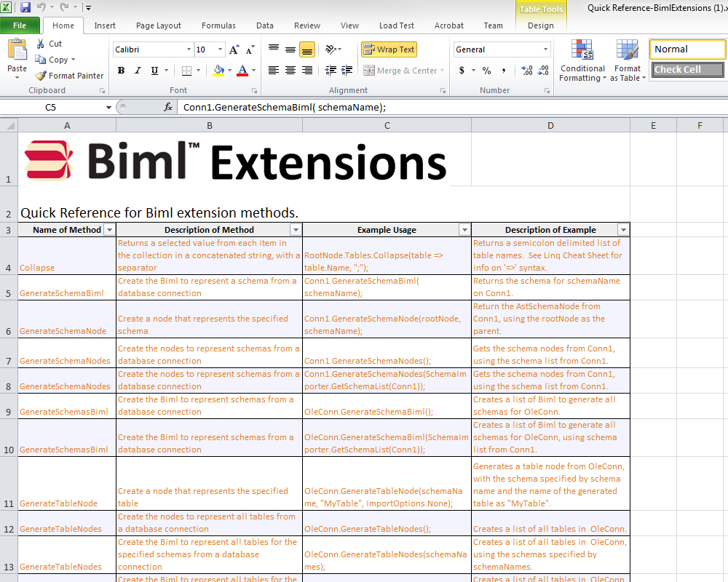Image resolution: width=728 pixels, height=582 pixels.
Task: Expand the Merge & Center dropdown arrow
Action: 443,71
